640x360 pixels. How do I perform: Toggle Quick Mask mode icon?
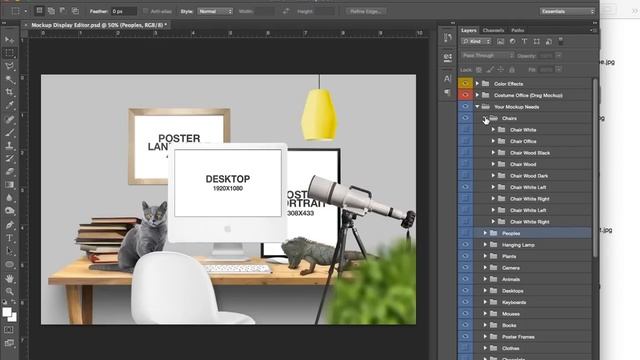(9, 329)
